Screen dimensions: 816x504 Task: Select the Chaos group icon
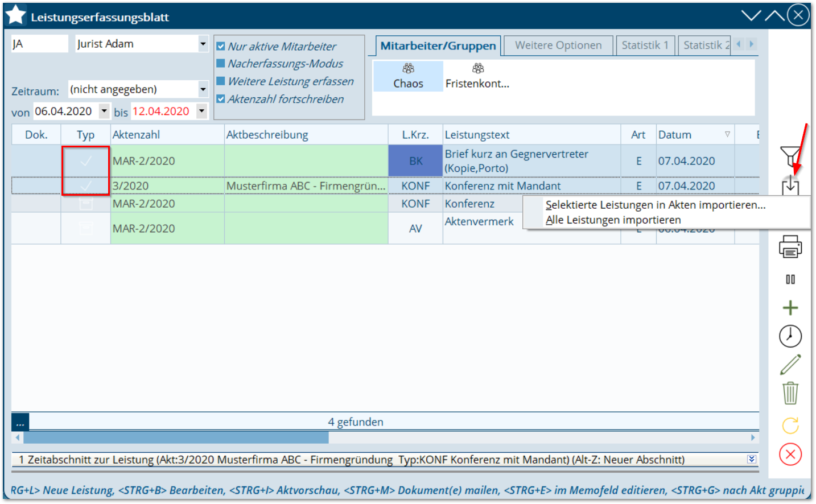pos(408,69)
